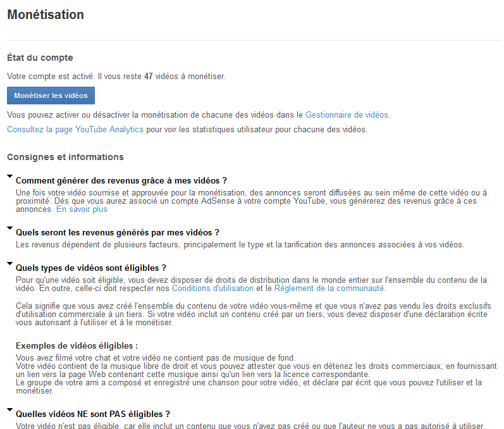Collapse triangle beside Quels seront les revenus
This screenshot has width=504, height=429.
point(10,229)
